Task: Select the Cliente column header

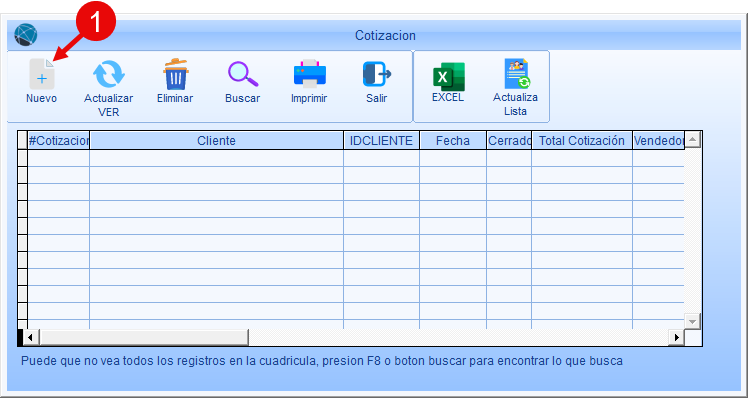Action: point(217,140)
